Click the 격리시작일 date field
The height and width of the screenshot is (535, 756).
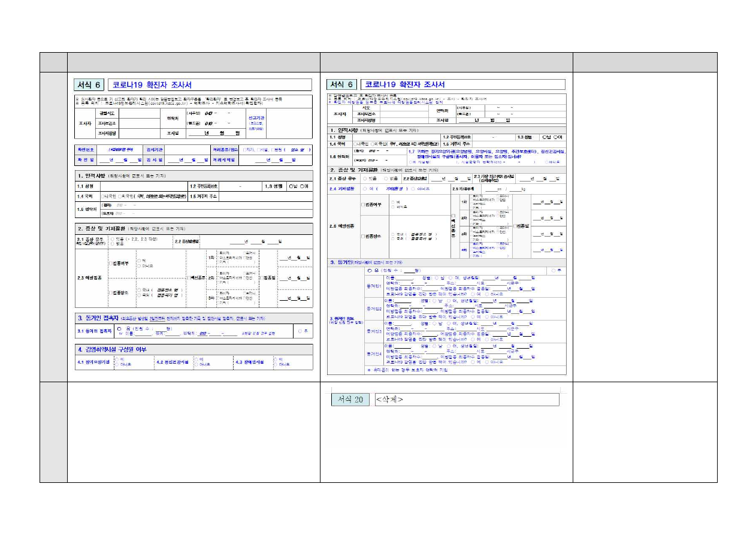coord(275,159)
